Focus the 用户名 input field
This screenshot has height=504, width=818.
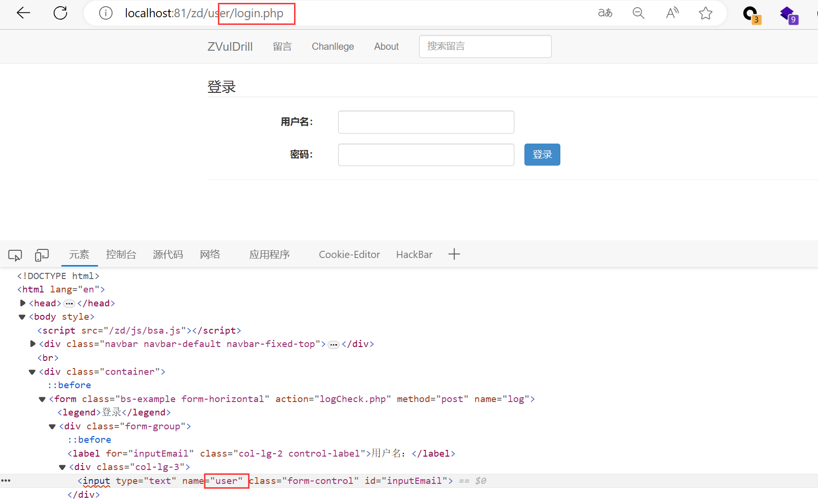(426, 122)
